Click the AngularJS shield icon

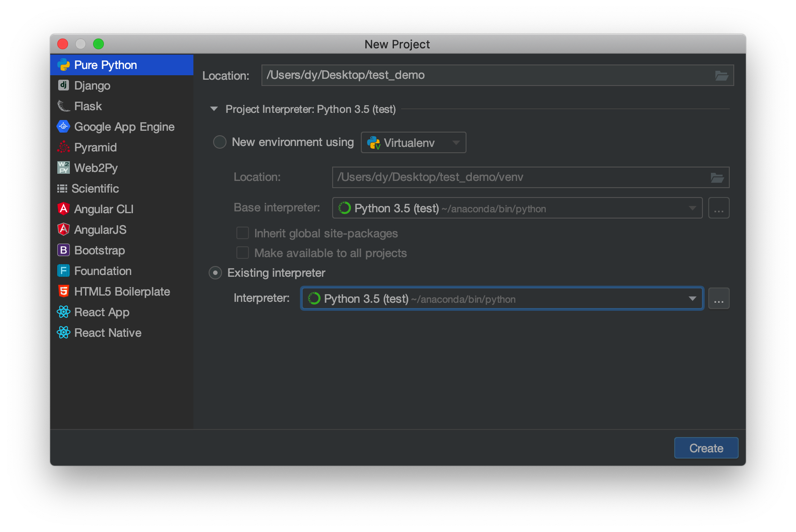click(64, 229)
